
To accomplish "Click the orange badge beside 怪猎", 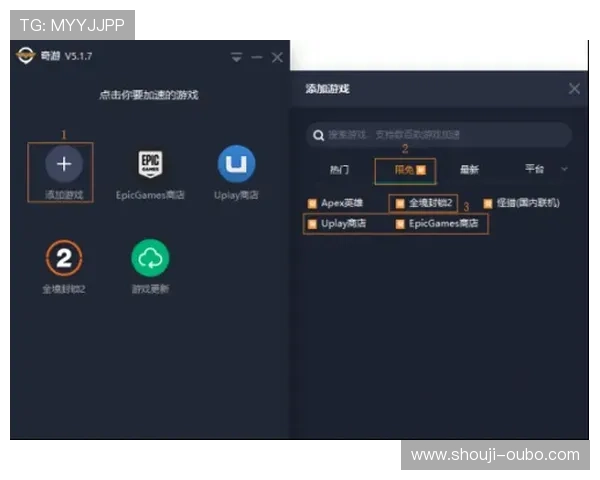I will 488,204.
